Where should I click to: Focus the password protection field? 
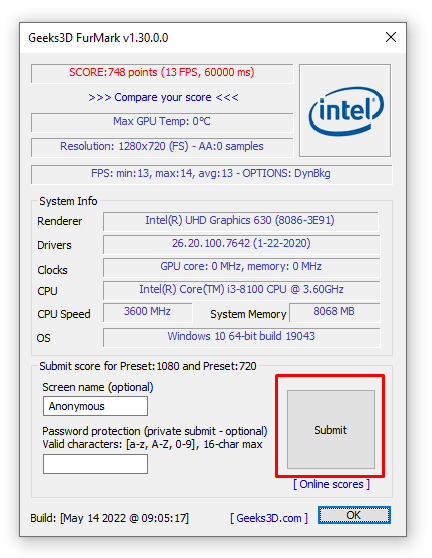pos(95,464)
